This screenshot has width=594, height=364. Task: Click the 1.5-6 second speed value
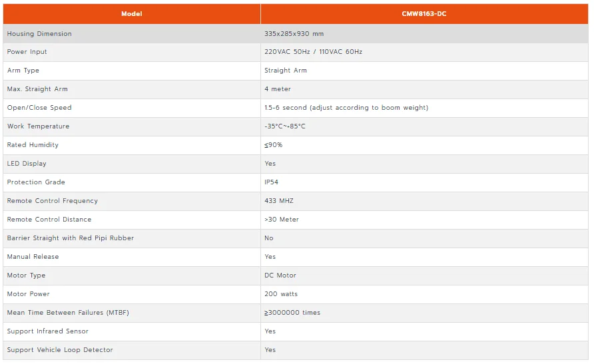pos(346,108)
